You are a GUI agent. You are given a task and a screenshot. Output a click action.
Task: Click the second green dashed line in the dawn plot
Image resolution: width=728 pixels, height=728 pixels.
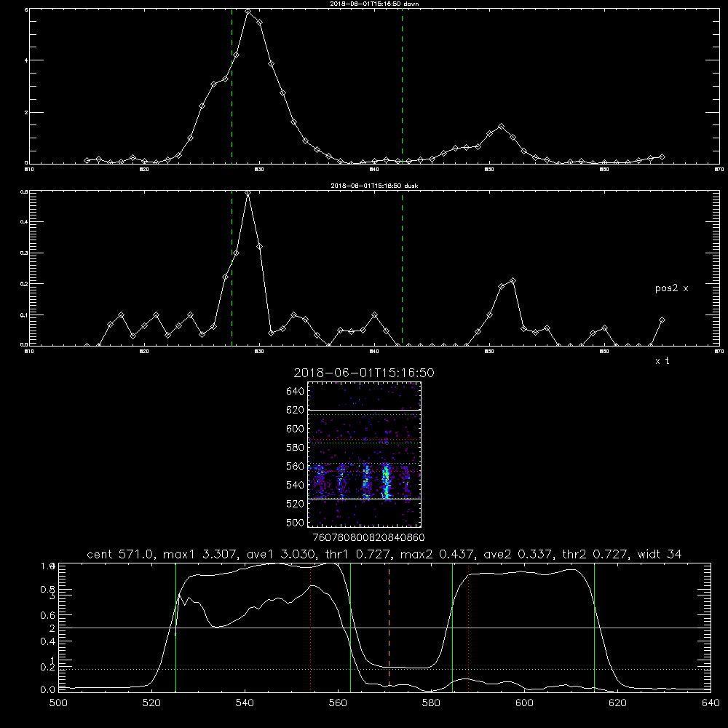[402, 87]
